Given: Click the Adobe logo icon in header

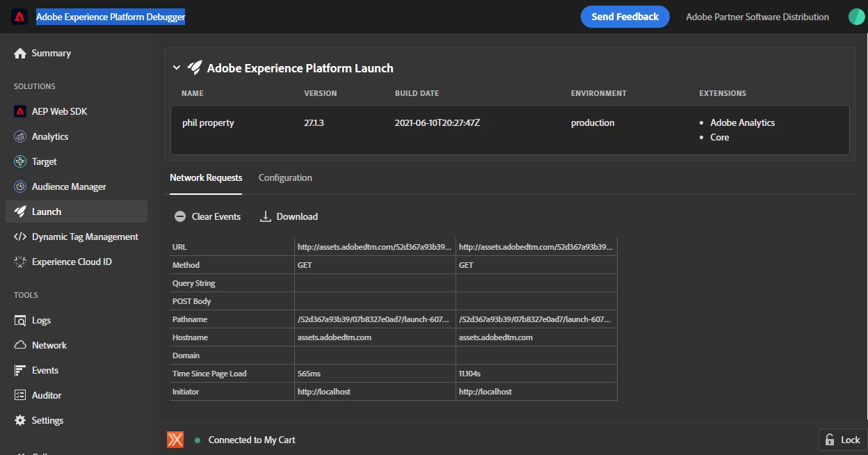Looking at the screenshot, I should coord(19,17).
